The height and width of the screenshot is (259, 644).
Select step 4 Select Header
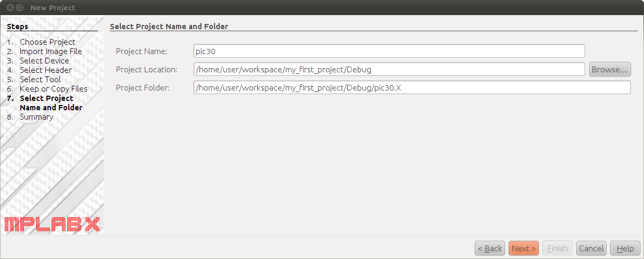click(x=46, y=70)
